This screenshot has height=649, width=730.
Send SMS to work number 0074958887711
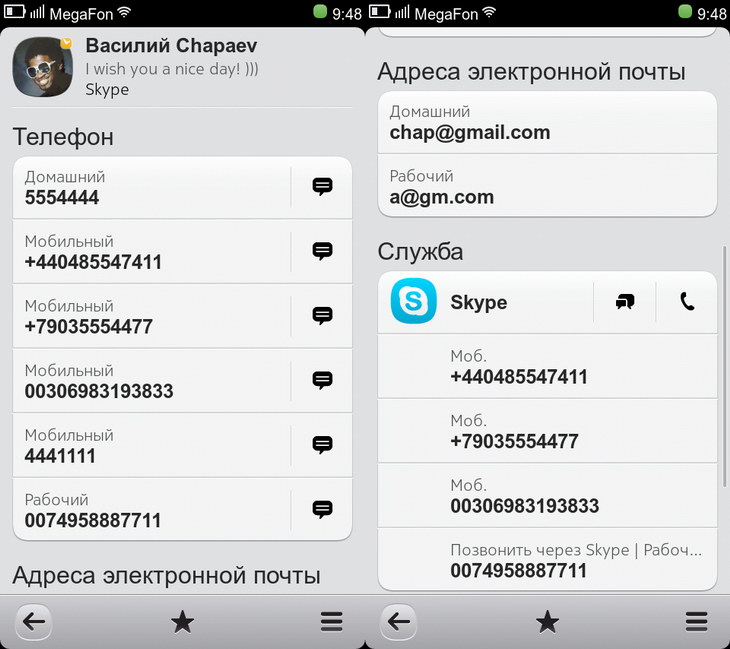(x=322, y=509)
